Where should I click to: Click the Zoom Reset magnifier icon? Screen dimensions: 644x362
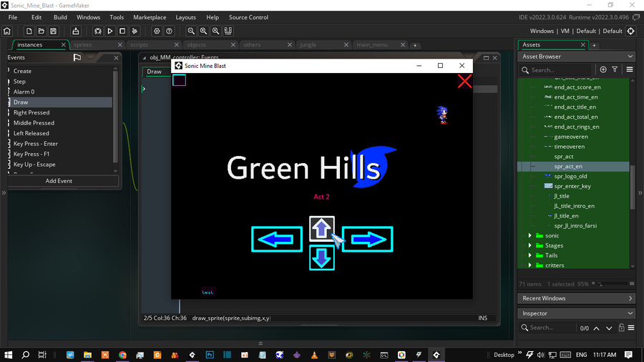203,31
